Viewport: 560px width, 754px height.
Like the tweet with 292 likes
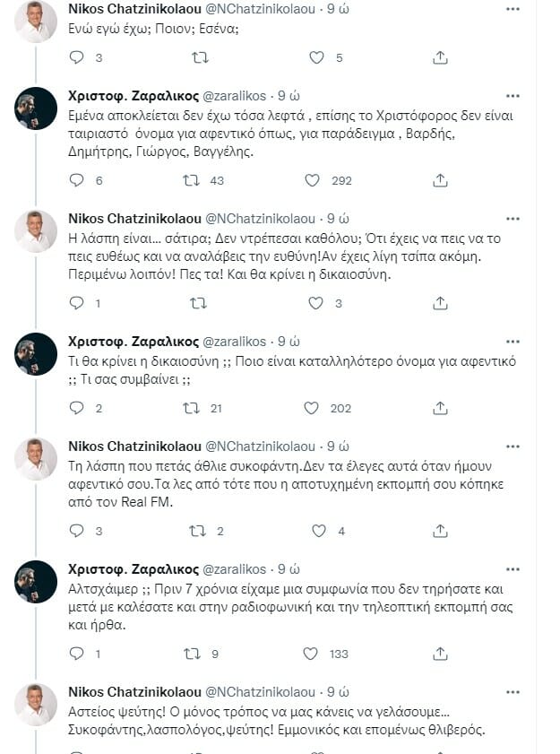click(x=312, y=180)
